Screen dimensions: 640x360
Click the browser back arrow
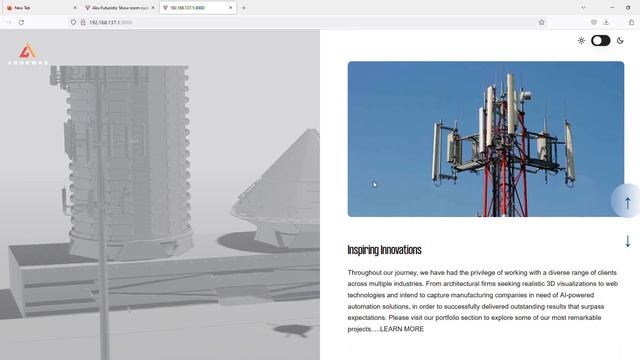(9, 22)
